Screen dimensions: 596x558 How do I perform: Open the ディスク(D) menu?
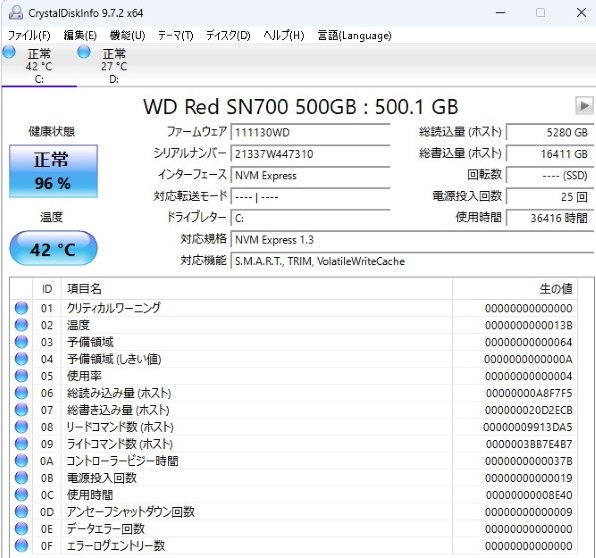tap(228, 35)
